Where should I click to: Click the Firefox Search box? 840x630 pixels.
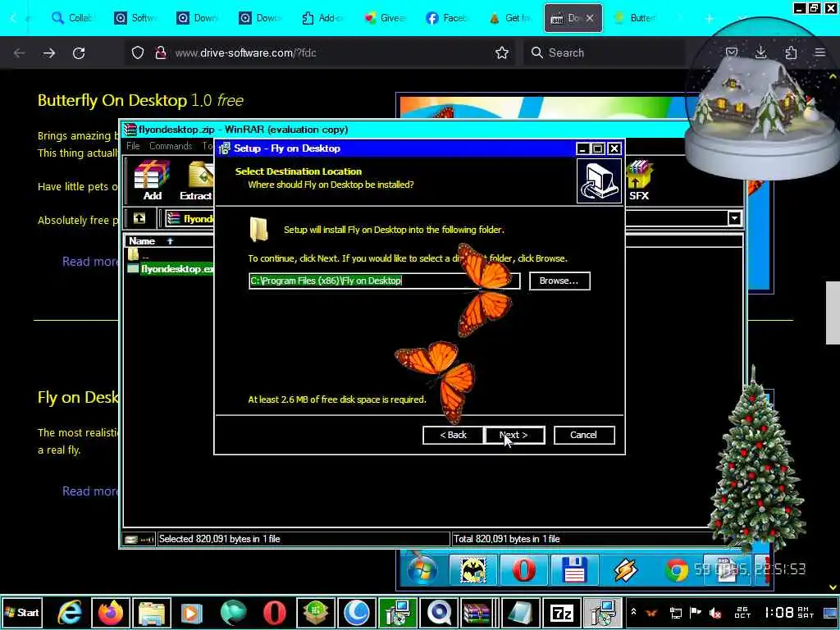pyautogui.click(x=605, y=52)
